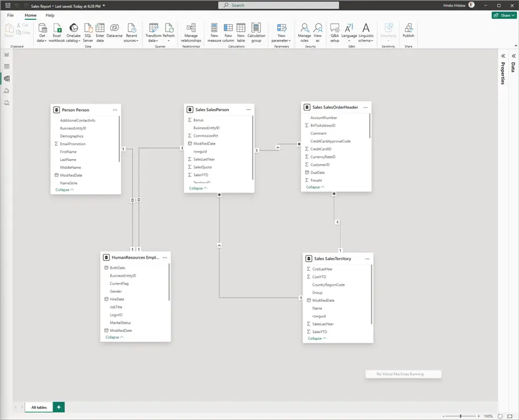Open Transform data

[x=153, y=33]
